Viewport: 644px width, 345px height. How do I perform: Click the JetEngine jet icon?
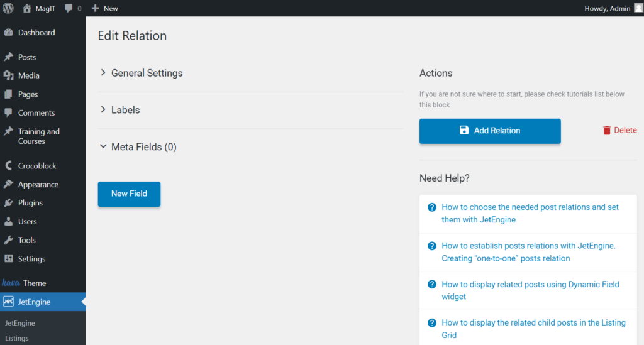pos(9,302)
